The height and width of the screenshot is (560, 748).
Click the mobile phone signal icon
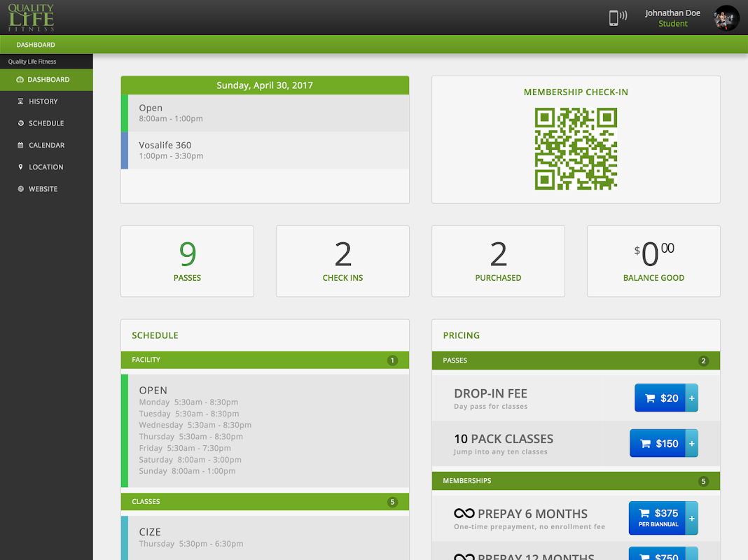[617, 18]
